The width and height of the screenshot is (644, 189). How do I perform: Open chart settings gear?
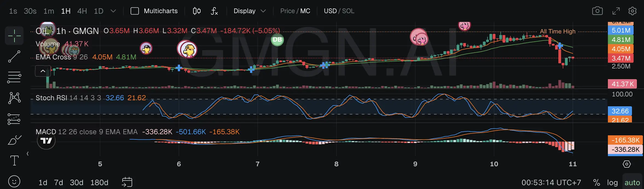[632, 11]
